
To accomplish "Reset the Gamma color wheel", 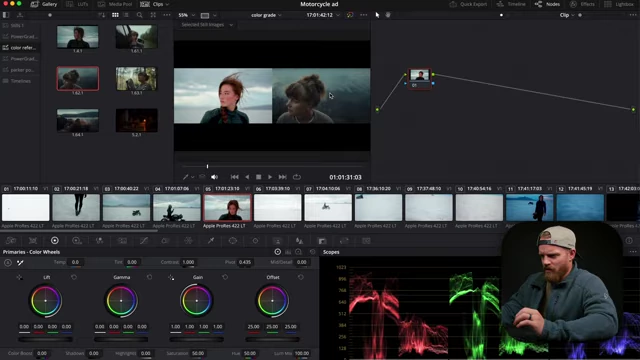I will [149, 277].
